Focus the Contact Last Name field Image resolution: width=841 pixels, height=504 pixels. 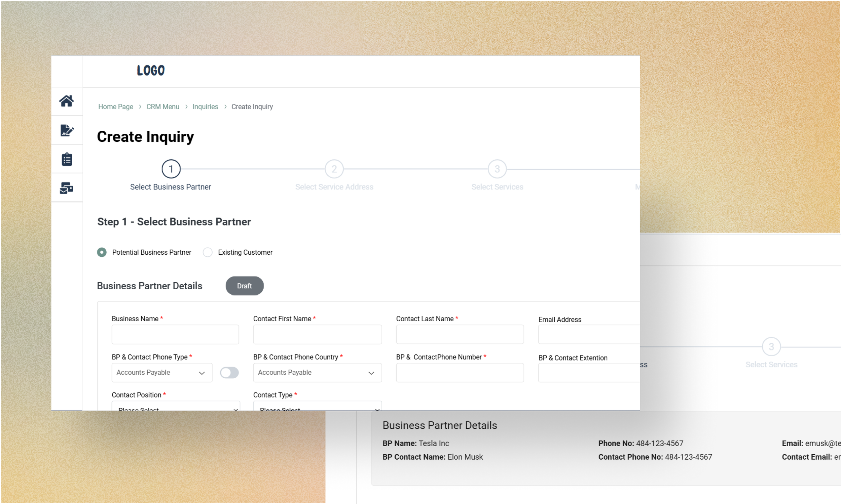coord(459,335)
